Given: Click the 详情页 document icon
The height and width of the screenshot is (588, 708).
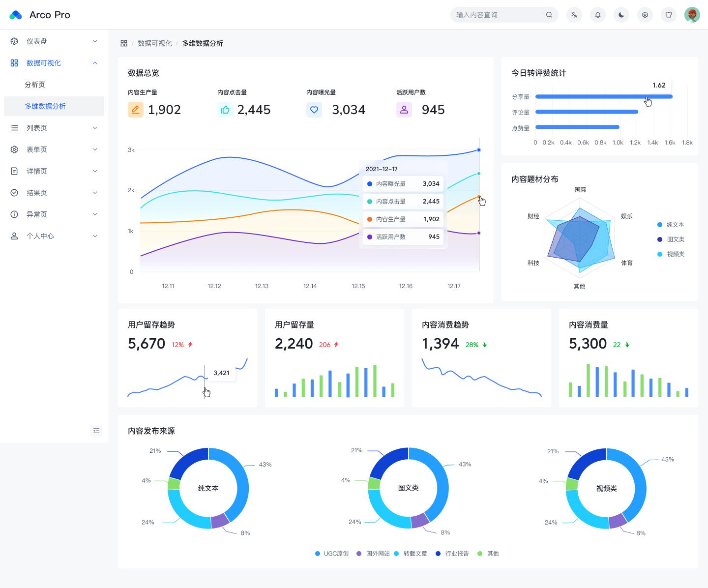Looking at the screenshot, I should [x=14, y=171].
